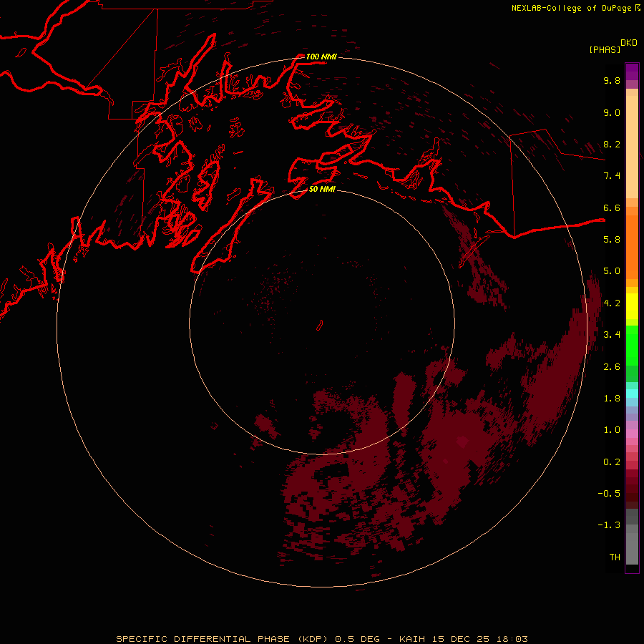Click the 2.6 value on color scale
The height and width of the screenshot is (644, 644).
pos(612,367)
